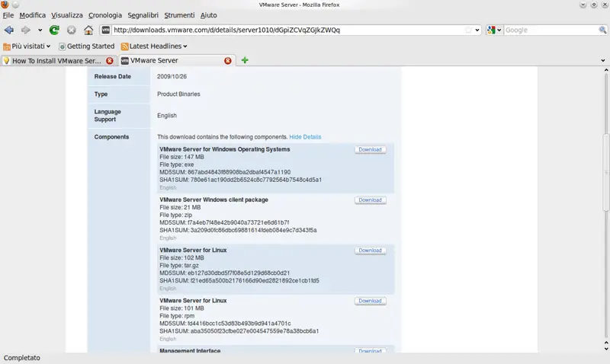Bookmark this page with the star icon

coord(468,30)
